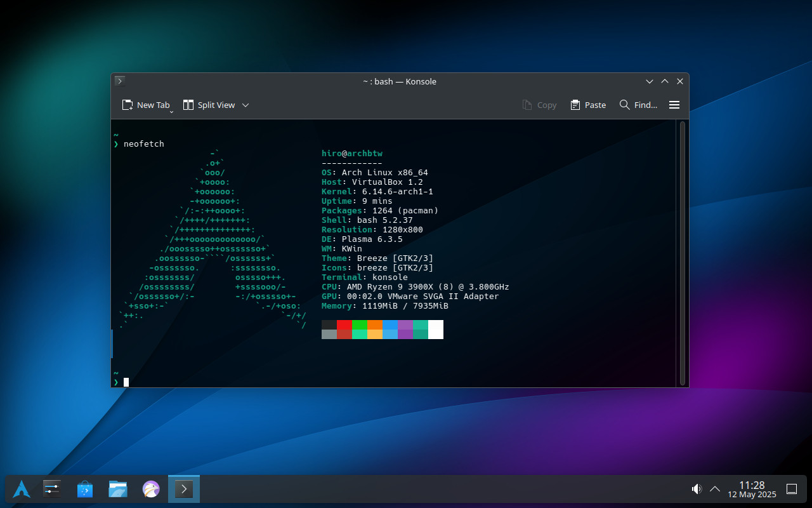Launch System Settings from the taskbar
812x508 pixels.
point(52,489)
